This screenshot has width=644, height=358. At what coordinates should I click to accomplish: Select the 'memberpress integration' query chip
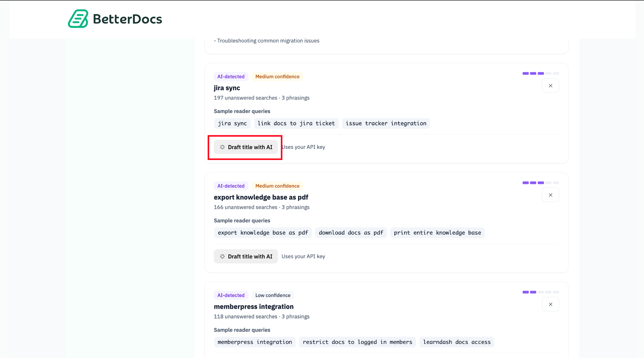[255, 342]
